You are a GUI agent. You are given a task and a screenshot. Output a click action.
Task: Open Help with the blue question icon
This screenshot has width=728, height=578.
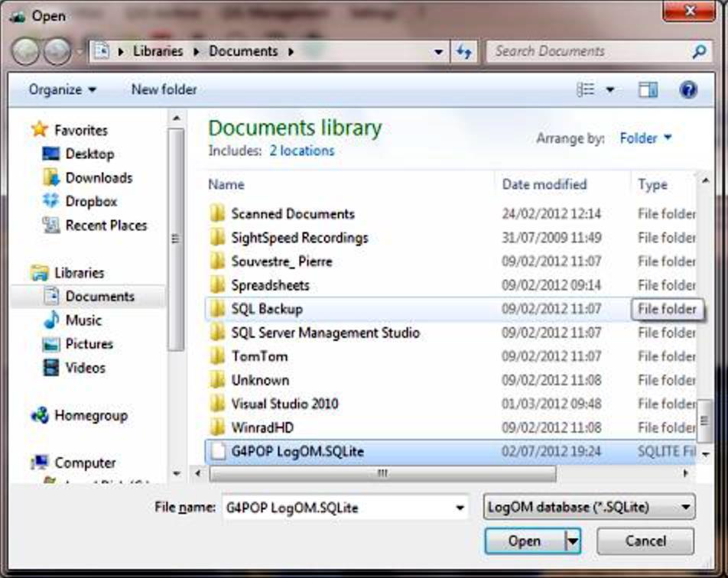pos(688,89)
